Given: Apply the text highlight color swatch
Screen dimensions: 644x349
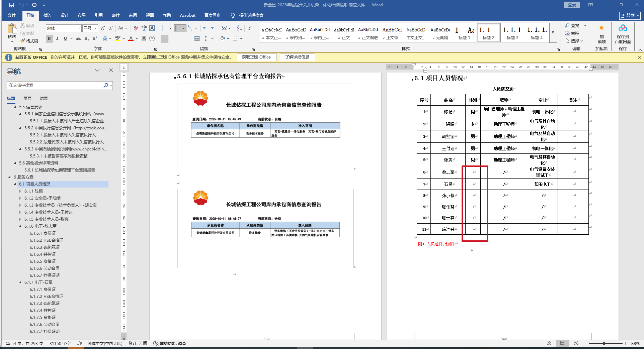Looking at the screenshot, I should pyautogui.click(x=117, y=38).
